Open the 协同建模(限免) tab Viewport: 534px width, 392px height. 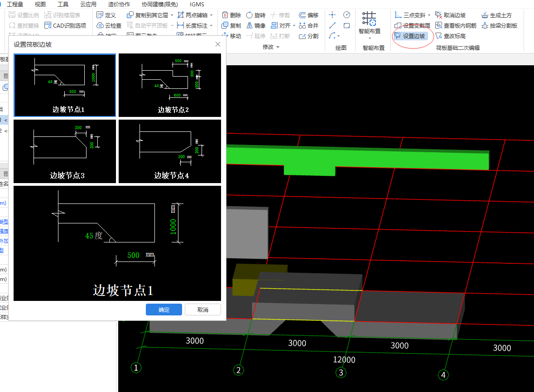click(x=160, y=5)
